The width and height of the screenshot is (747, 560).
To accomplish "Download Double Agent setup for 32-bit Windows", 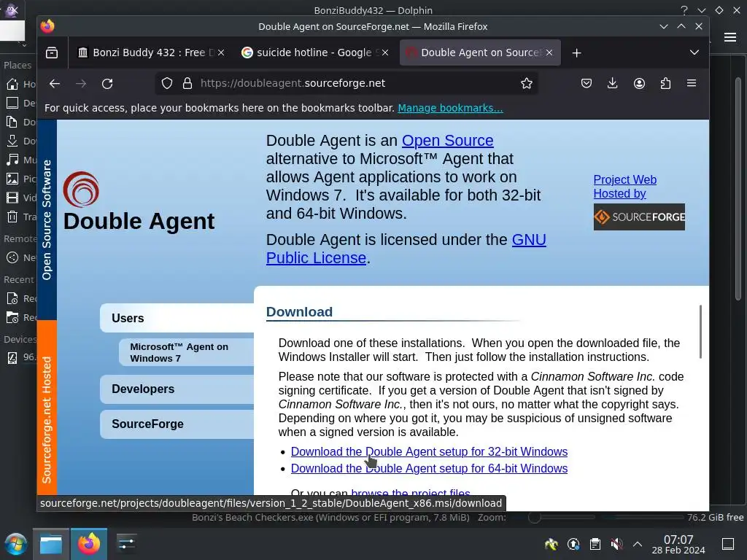I will tap(429, 451).
